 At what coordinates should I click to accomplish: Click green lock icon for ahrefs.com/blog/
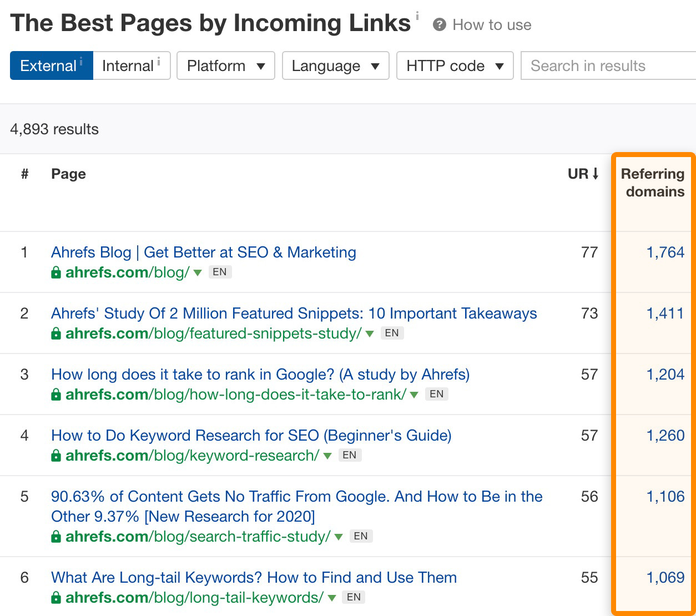click(56, 272)
